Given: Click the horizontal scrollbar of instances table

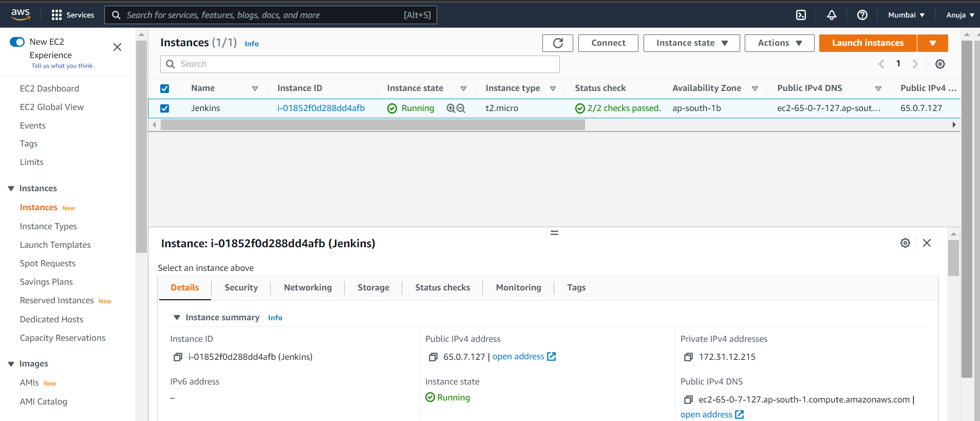Looking at the screenshot, I should (373, 125).
